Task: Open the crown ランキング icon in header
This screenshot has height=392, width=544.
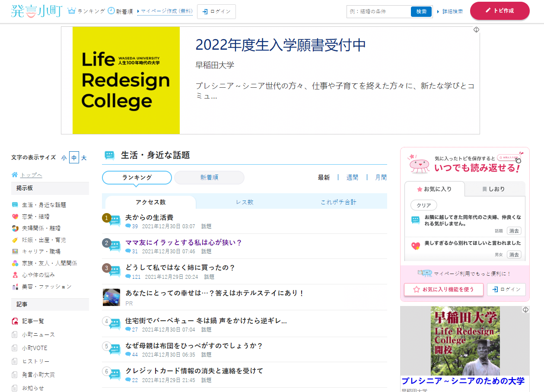Action: click(x=72, y=11)
